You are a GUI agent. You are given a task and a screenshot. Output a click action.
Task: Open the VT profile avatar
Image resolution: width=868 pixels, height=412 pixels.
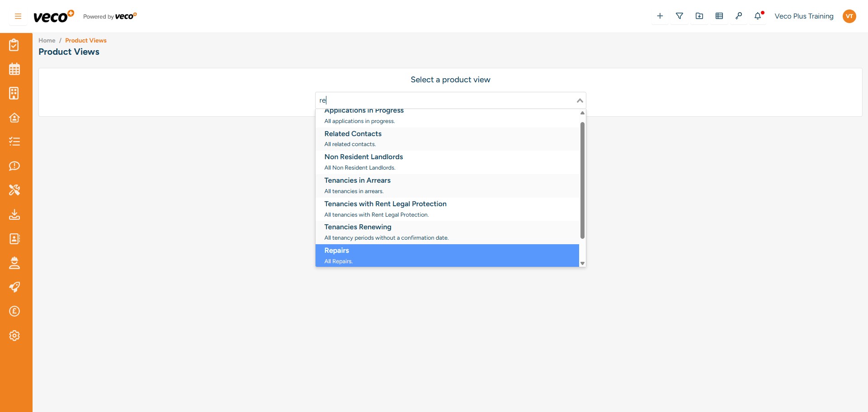point(849,16)
